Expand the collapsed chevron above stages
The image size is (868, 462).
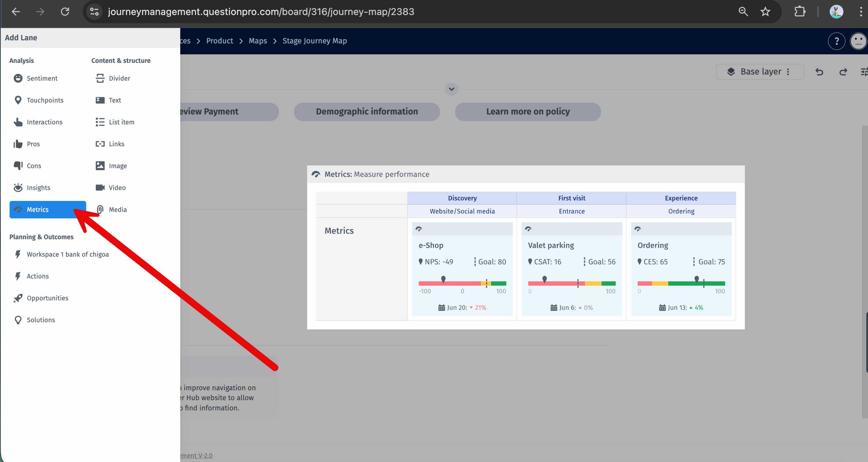(451, 89)
